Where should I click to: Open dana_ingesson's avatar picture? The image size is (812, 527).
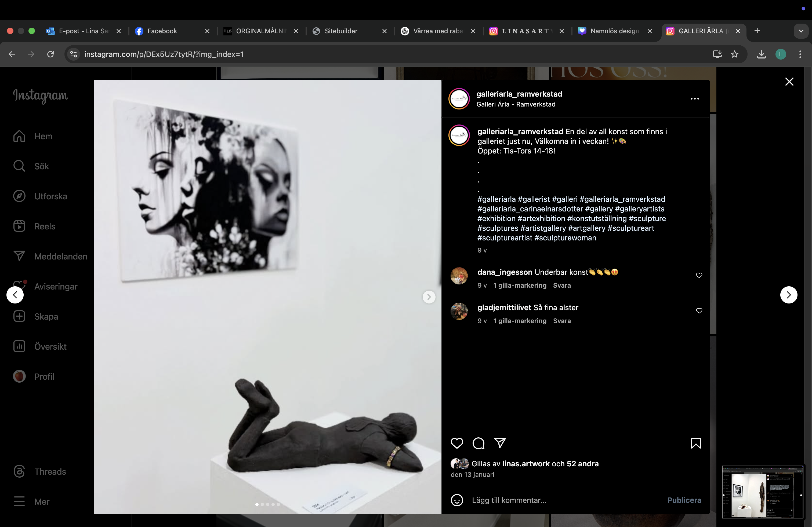tap(459, 275)
